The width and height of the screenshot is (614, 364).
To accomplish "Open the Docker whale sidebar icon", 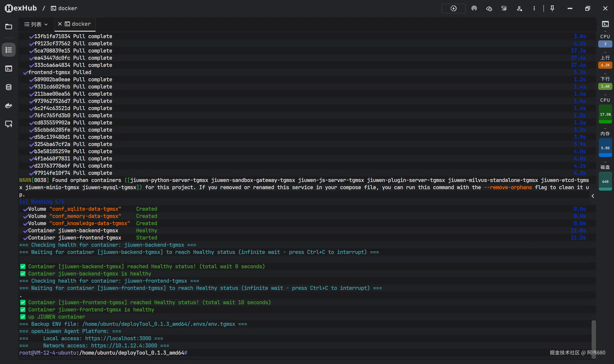I will point(9,105).
